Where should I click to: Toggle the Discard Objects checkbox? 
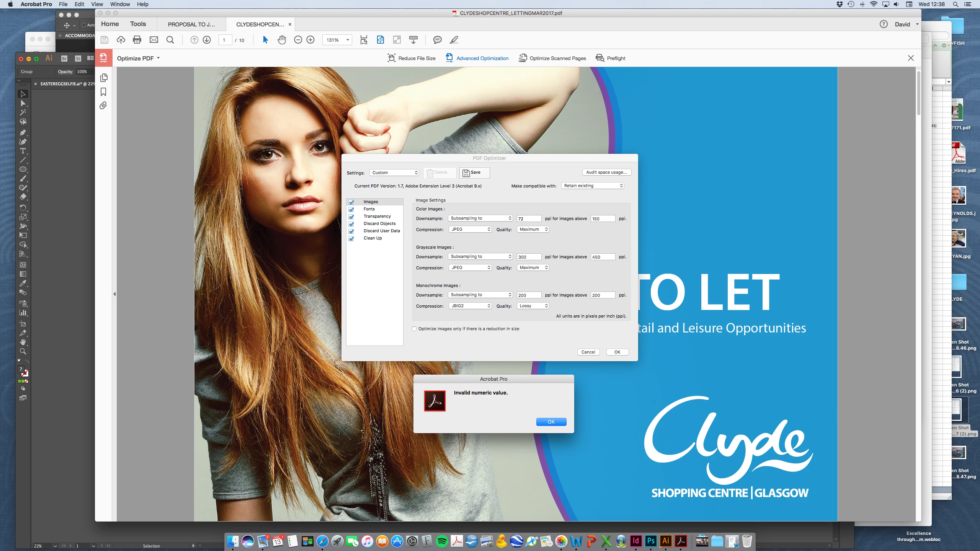[351, 224]
